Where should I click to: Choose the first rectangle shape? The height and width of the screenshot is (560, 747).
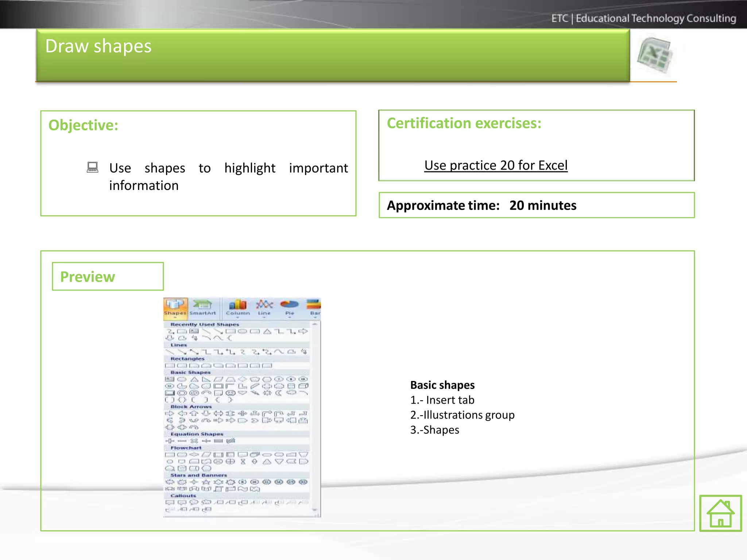pyautogui.click(x=170, y=365)
